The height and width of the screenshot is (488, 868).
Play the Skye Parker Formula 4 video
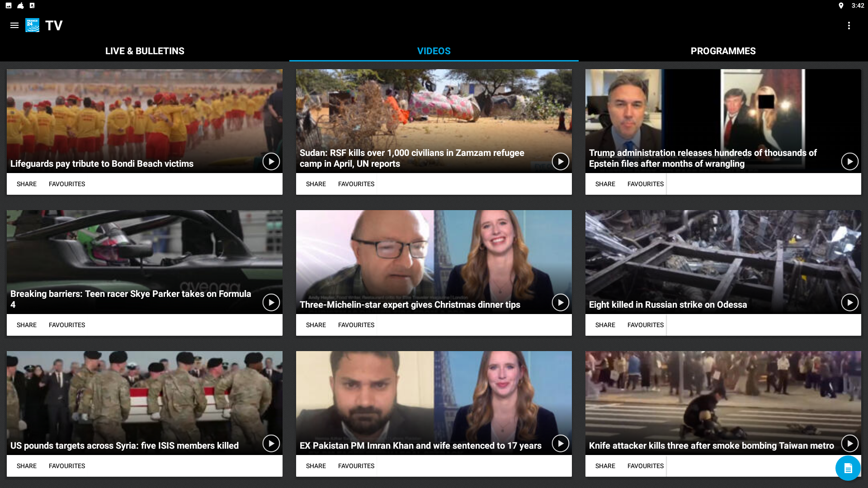click(x=271, y=302)
